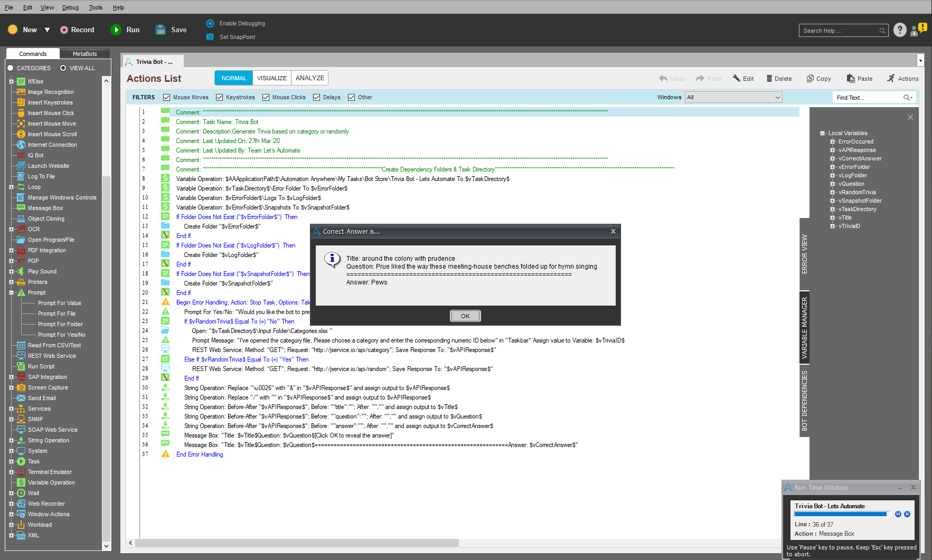Switch to the VISUALIZE view tab
Image resolution: width=932 pixels, height=560 pixels.
pos(272,78)
